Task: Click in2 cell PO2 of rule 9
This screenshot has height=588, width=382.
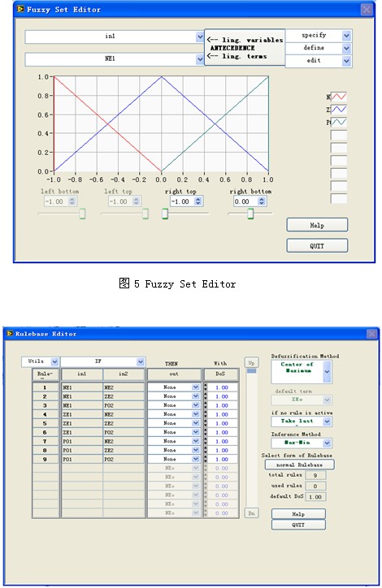Action: pyautogui.click(x=124, y=460)
